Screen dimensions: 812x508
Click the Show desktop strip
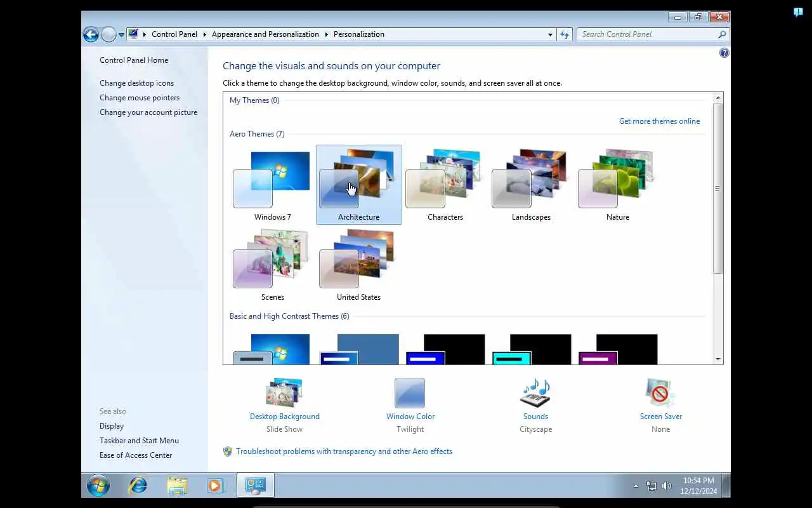tap(726, 486)
